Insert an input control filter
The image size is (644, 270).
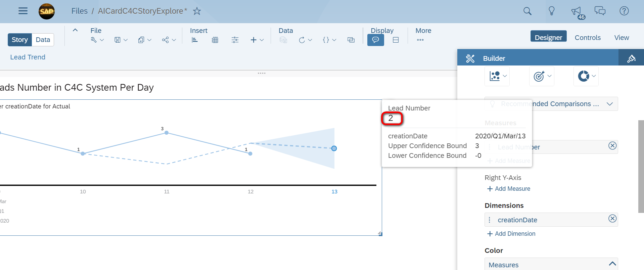pos(235,40)
